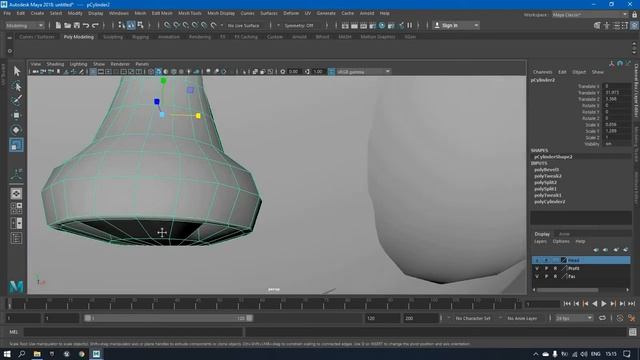Select polyBevel3 input node
This screenshot has width=640, height=360.
546,169
